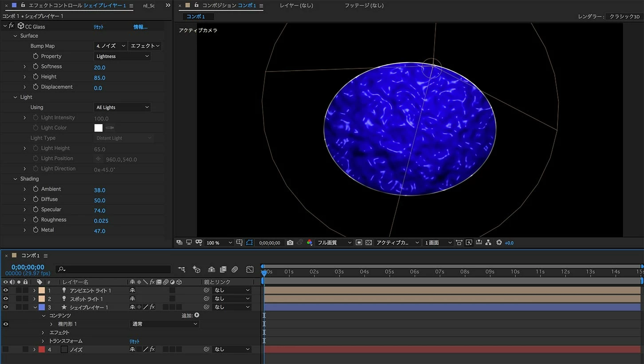Viewport: 644px width, 364px height.
Task: Click the 追加 button for contents
Action: click(x=196, y=315)
